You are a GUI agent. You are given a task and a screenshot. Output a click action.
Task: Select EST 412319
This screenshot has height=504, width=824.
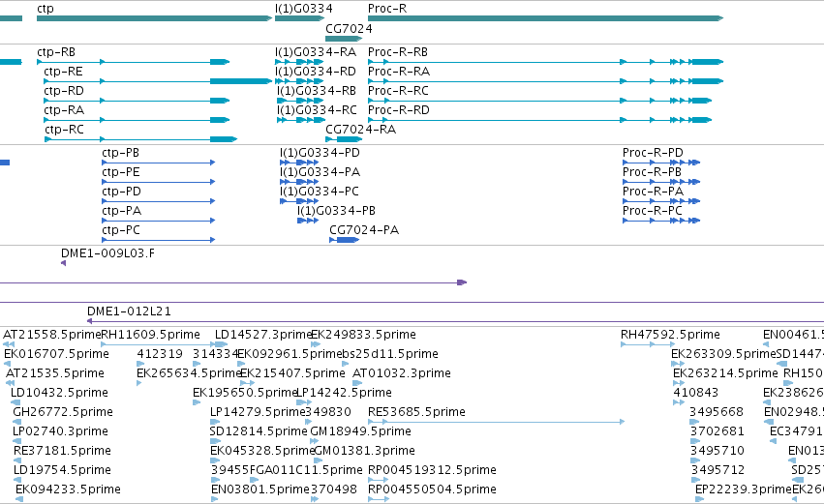point(160,354)
